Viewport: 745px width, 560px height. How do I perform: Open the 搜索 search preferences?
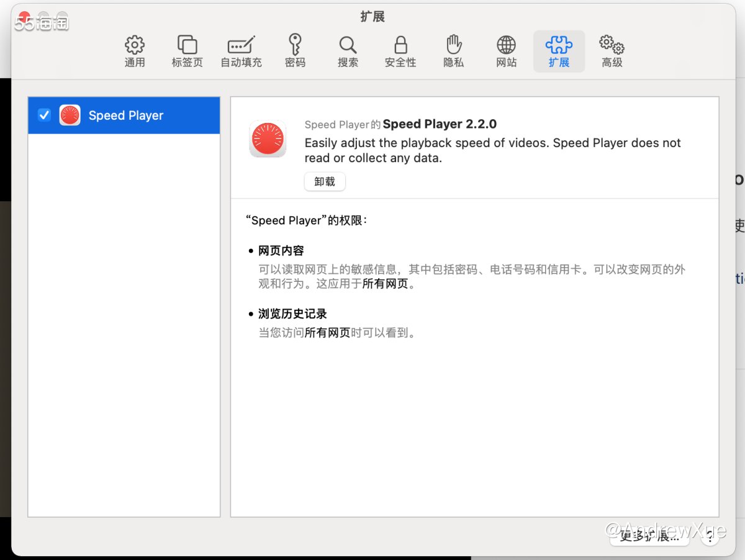click(x=348, y=52)
